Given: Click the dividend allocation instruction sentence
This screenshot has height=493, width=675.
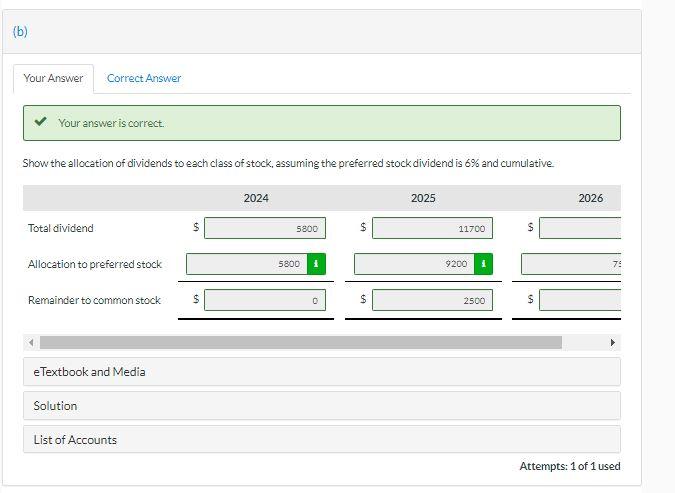Looking at the screenshot, I should click(288, 164).
